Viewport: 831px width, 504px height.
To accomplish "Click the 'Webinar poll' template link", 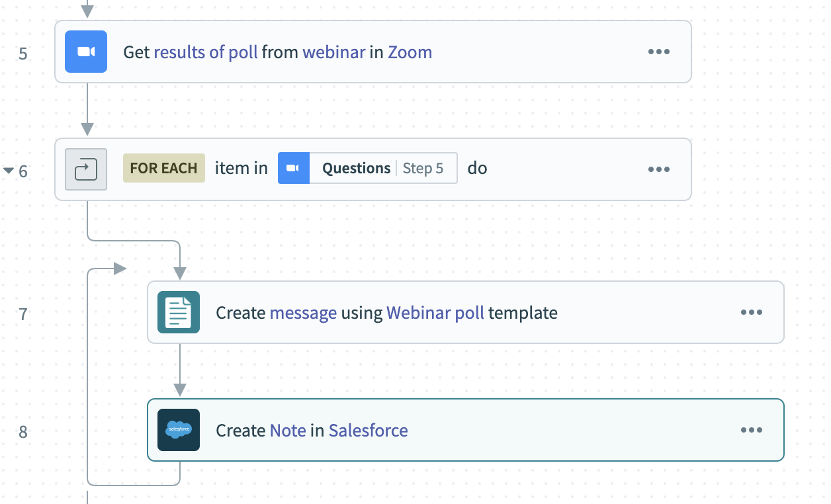I will point(435,313).
